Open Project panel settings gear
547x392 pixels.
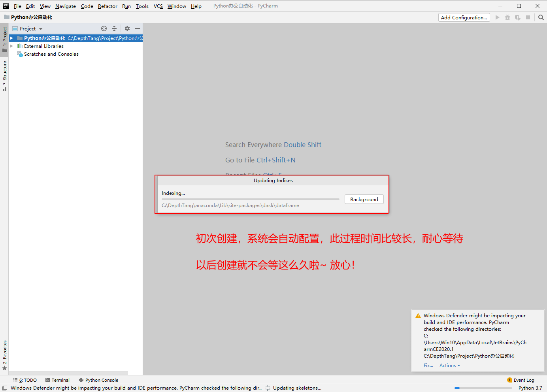127,28
